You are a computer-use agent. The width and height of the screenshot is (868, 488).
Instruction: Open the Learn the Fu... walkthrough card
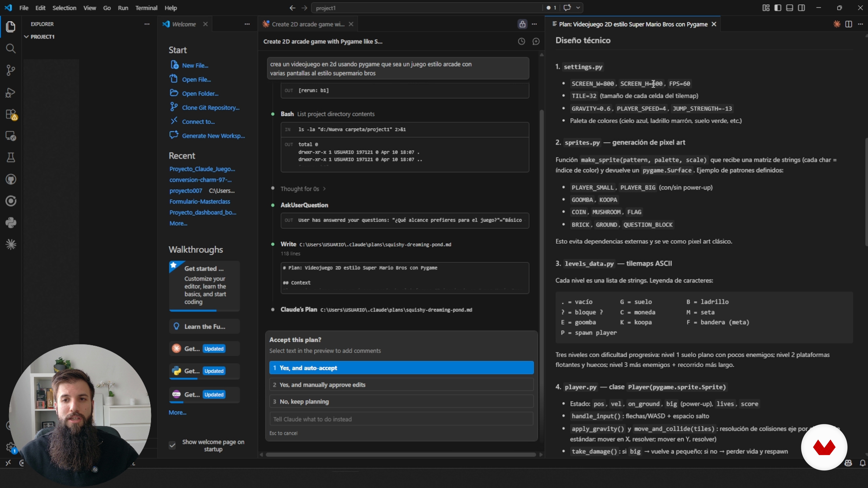[205, 326]
